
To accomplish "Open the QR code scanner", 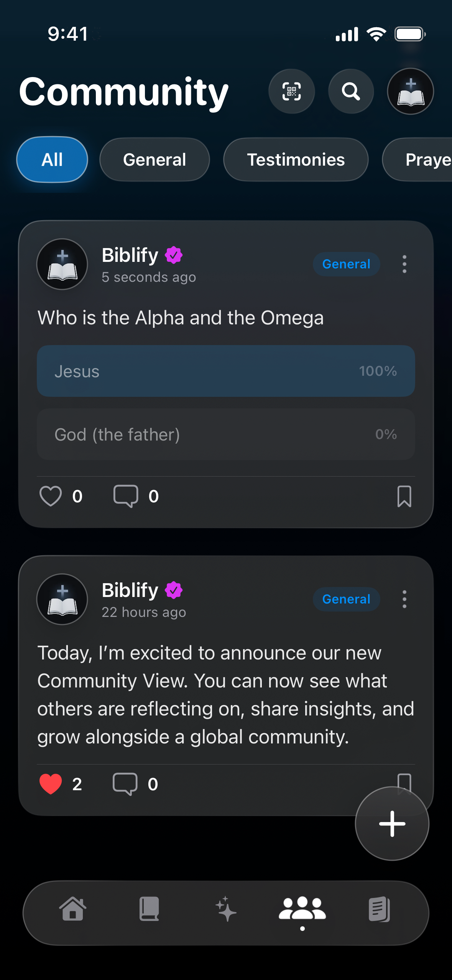I will tap(292, 91).
